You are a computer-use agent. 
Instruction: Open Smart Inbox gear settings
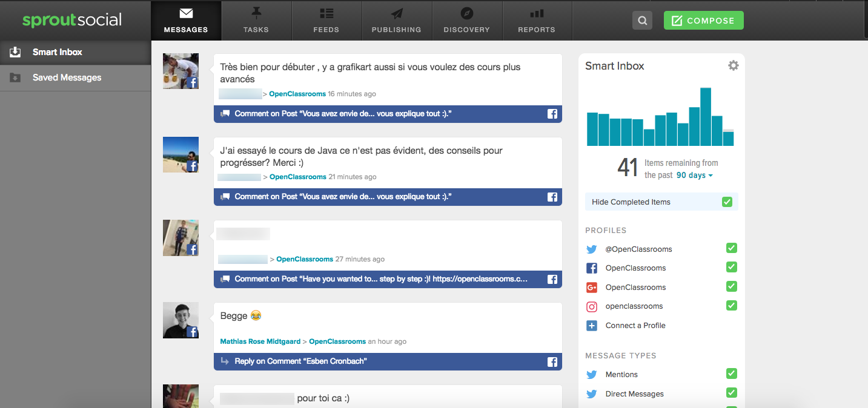tap(733, 65)
